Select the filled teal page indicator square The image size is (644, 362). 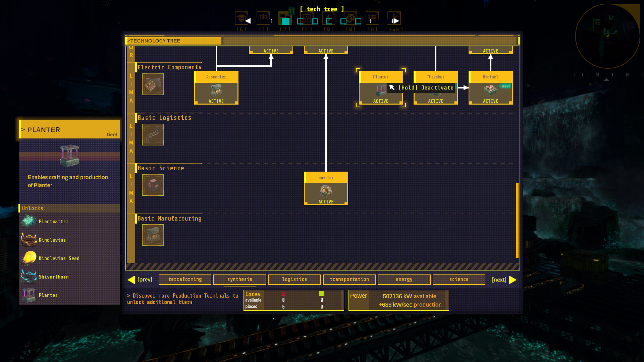pyautogui.click(x=285, y=21)
